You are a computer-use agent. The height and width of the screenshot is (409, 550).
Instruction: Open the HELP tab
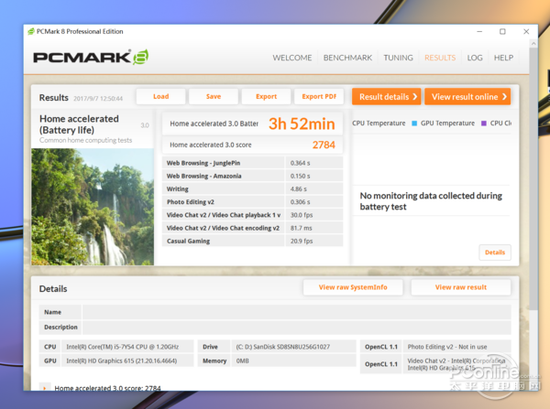click(503, 58)
